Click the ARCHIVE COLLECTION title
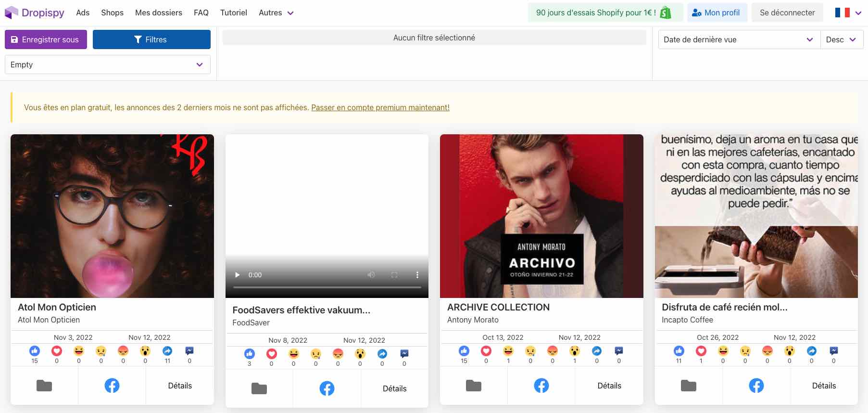868x413 pixels. 498,307
